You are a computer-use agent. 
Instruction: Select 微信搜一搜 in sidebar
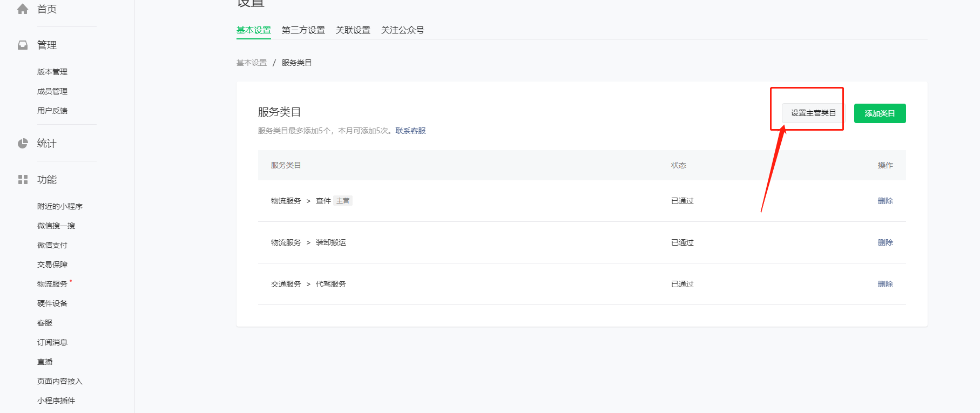(x=56, y=226)
